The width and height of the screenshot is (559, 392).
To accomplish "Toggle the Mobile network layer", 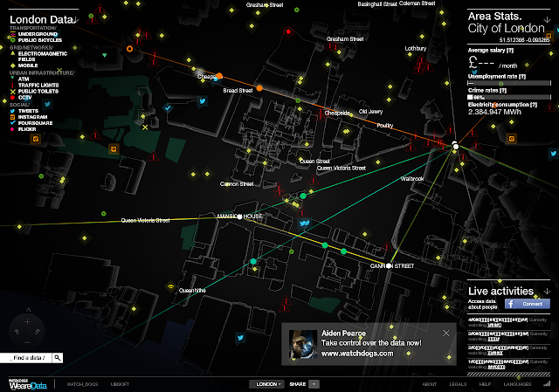I will click(x=24, y=65).
